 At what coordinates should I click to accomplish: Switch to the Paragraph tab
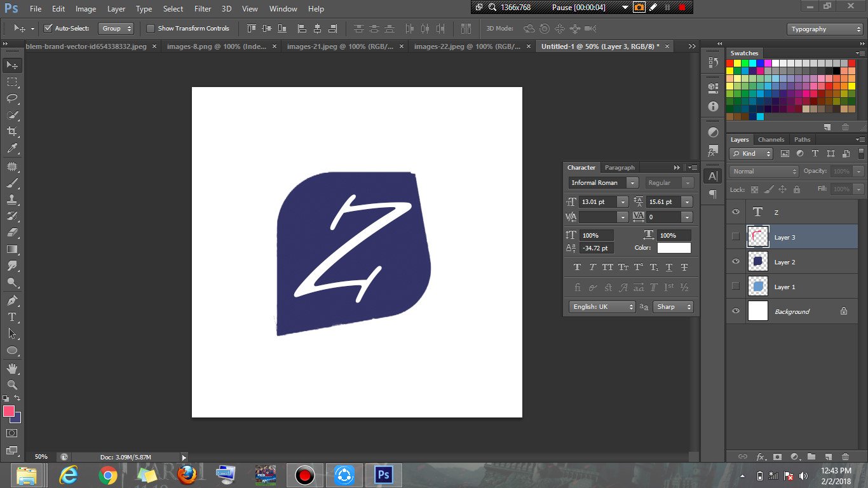coord(620,168)
